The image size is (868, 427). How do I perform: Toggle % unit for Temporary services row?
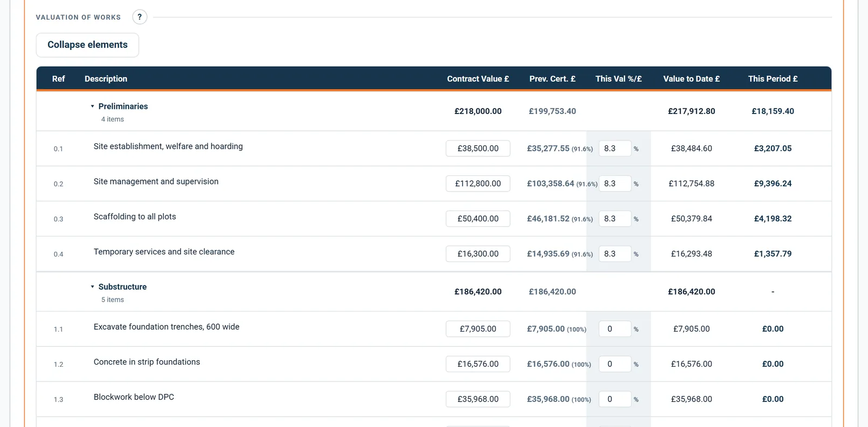(636, 254)
